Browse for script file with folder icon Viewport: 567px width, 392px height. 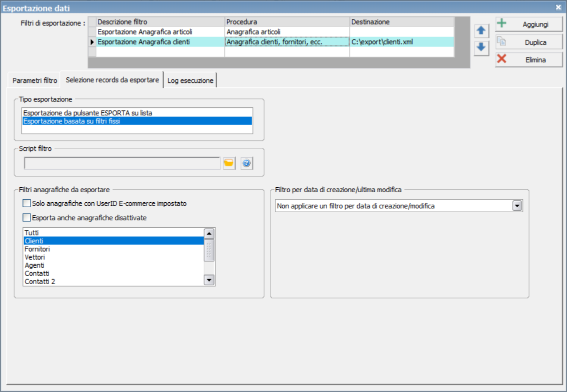coord(229,163)
